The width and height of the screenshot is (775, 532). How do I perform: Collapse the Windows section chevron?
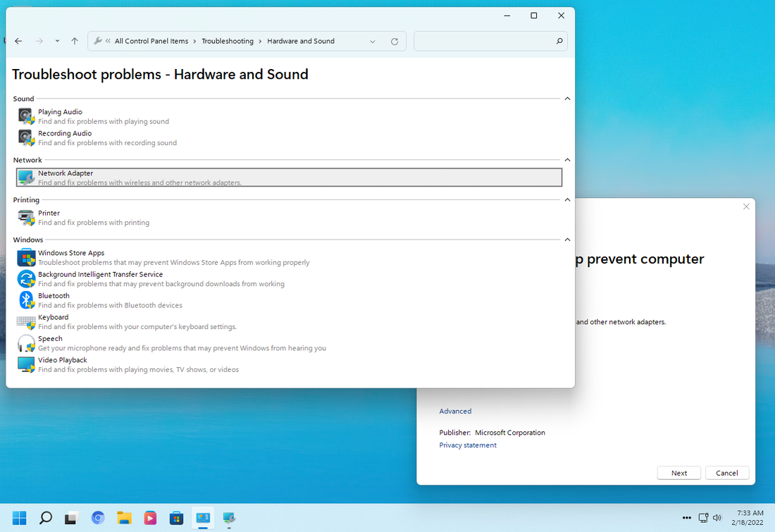[567, 240]
